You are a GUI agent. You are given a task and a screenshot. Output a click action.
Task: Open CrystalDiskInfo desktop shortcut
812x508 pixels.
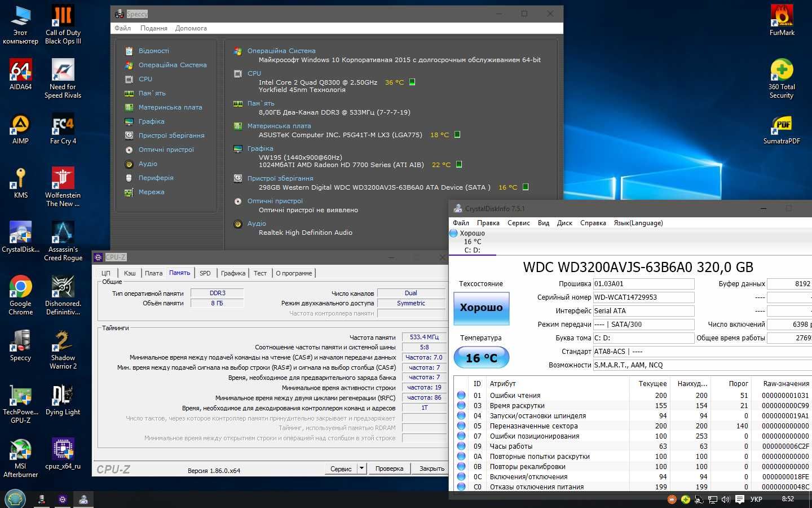pyautogui.click(x=20, y=237)
